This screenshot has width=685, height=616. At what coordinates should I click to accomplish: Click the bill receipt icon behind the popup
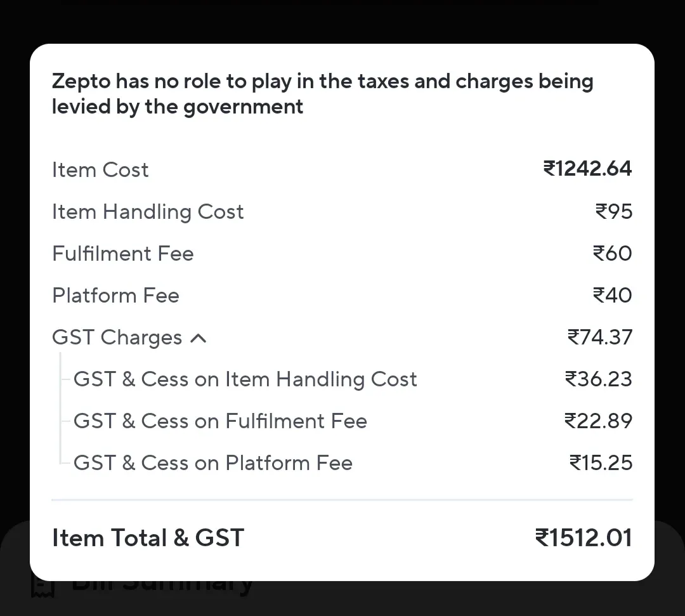pos(43,589)
